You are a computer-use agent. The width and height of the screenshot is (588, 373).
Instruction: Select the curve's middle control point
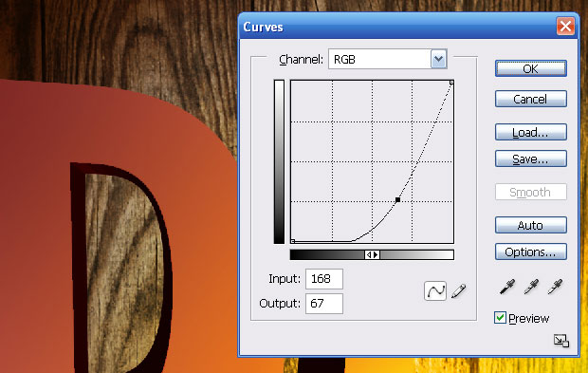pos(398,200)
